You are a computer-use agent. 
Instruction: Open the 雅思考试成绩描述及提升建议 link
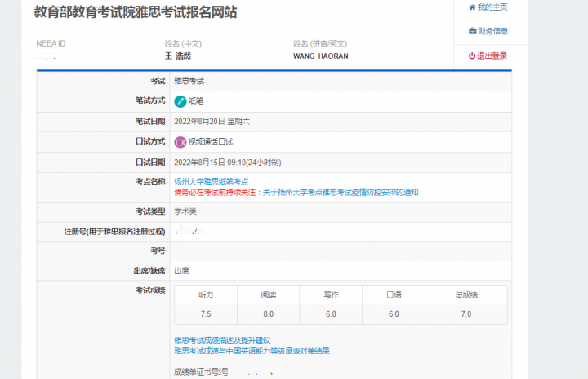tap(221, 340)
